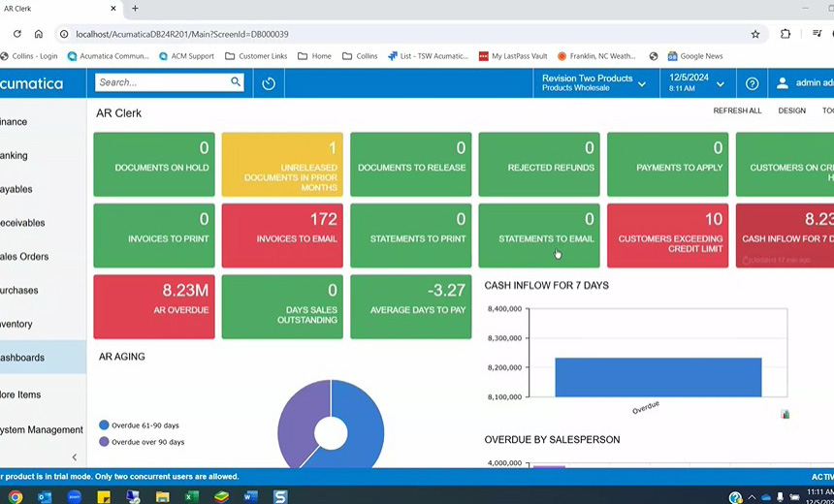Open Zoom from the taskbar
The width and height of the screenshot is (834, 504).
point(75,496)
